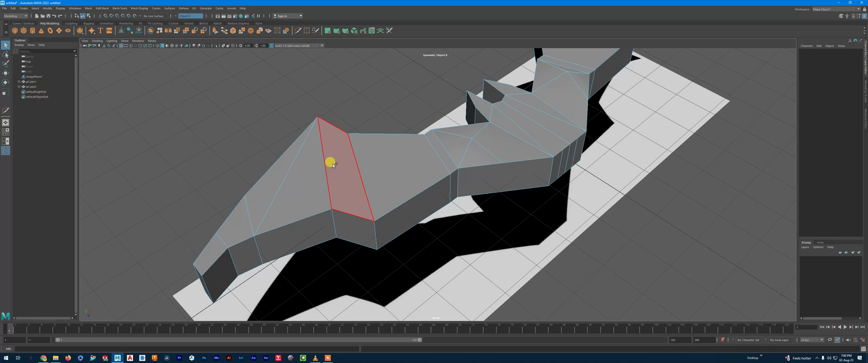Create a polygon cube from the shelf
Screen dimensions: 868x363
(23, 31)
